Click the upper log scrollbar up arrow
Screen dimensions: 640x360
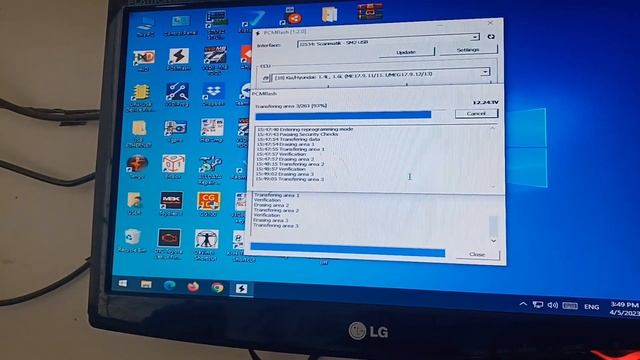tap(492, 129)
